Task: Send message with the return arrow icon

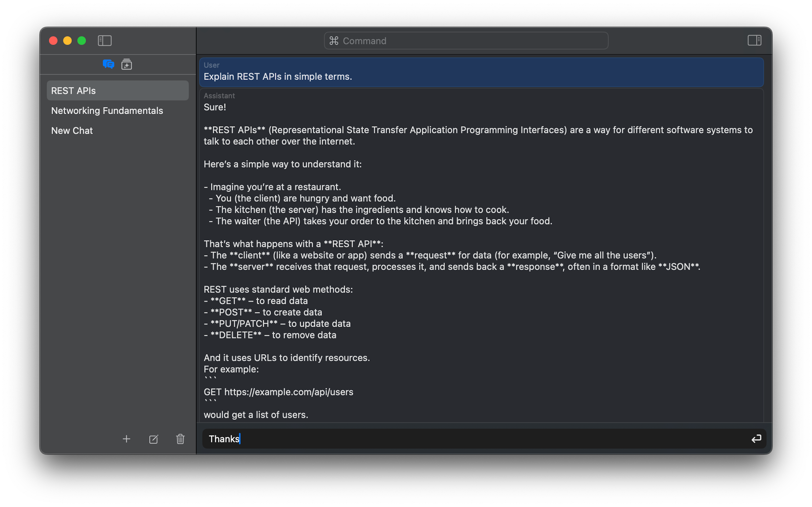Action: click(756, 439)
